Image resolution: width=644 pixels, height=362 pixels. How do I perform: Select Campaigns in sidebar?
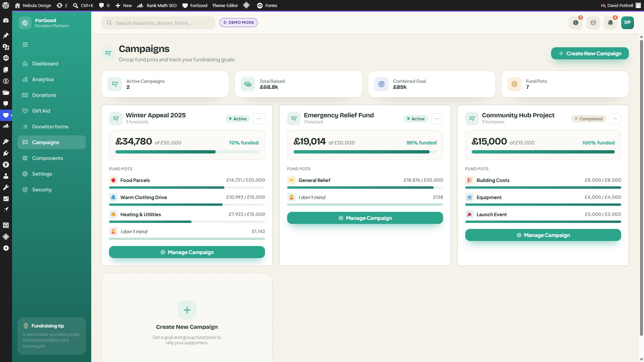pos(52,142)
